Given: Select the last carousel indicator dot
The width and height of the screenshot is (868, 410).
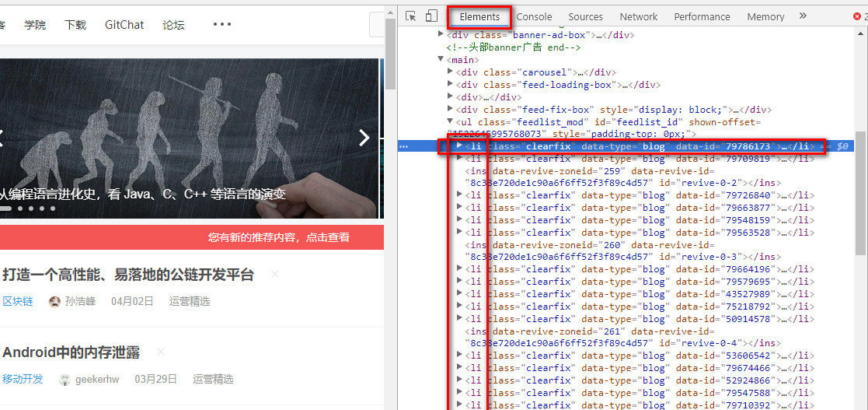Looking at the screenshot, I should [x=53, y=209].
